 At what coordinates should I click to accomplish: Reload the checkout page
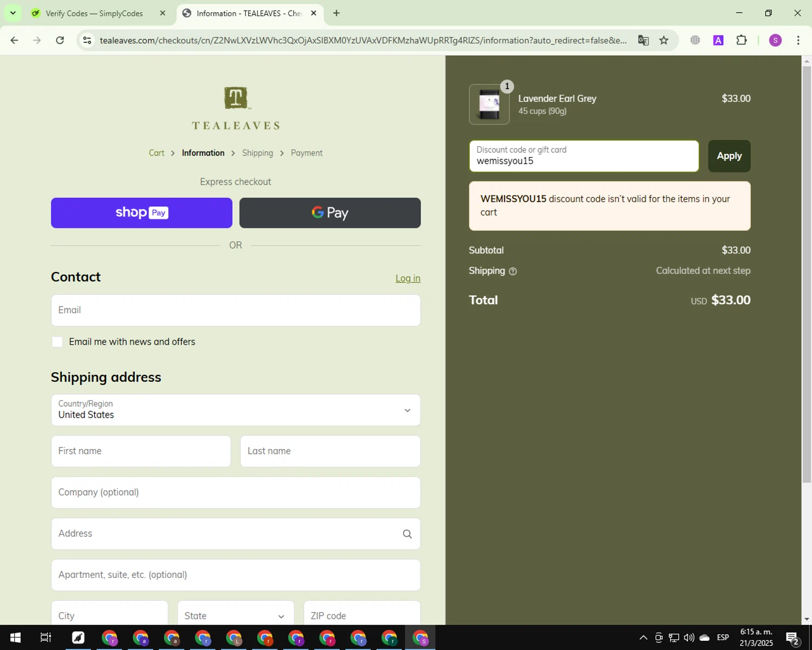[x=60, y=40]
